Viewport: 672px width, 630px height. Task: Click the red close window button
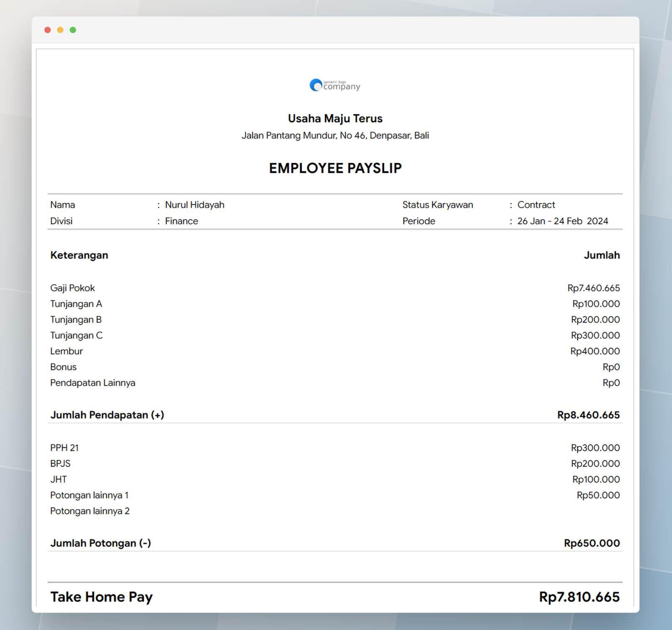(48, 30)
